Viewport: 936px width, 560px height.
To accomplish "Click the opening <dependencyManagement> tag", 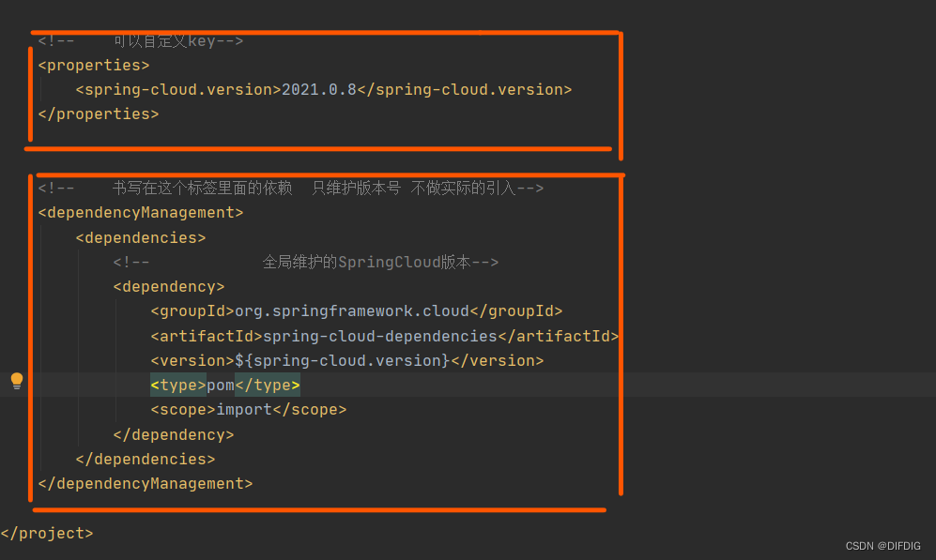I will click(141, 212).
